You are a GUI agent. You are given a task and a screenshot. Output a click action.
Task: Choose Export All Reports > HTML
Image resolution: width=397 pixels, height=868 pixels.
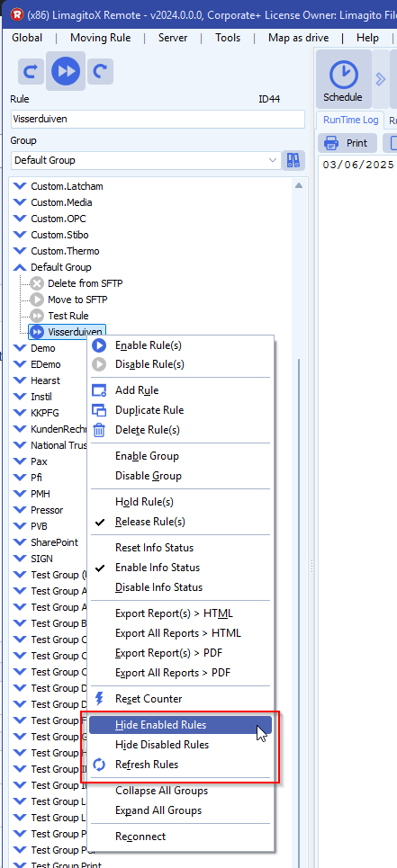coord(181,633)
